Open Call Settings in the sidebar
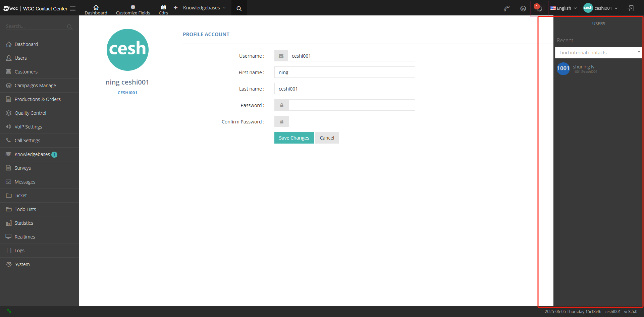 (39, 141)
